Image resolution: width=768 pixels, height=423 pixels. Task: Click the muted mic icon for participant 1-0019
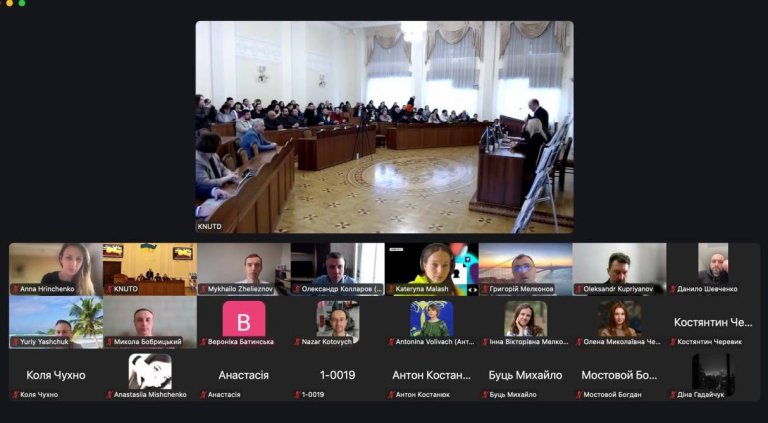pyautogui.click(x=297, y=395)
